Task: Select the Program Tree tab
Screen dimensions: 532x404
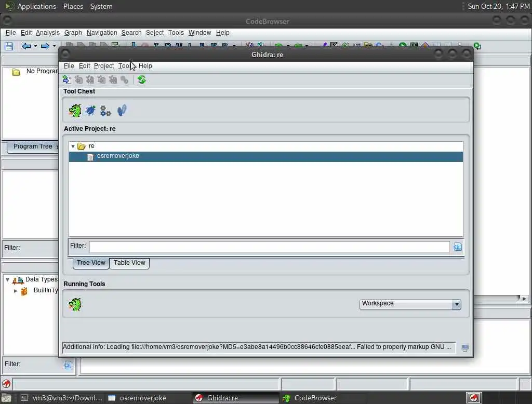Action: pyautogui.click(x=33, y=146)
